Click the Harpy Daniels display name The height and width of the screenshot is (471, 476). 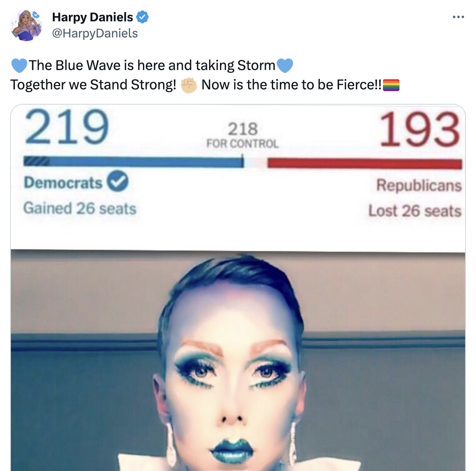pos(92,17)
